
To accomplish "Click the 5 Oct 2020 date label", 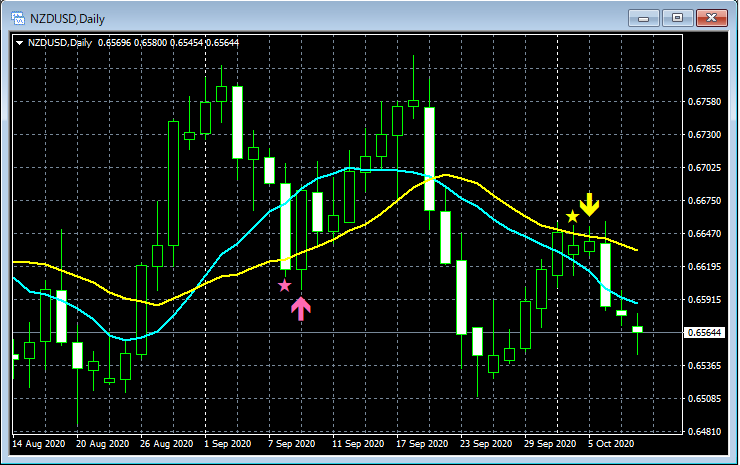I will pos(611,444).
